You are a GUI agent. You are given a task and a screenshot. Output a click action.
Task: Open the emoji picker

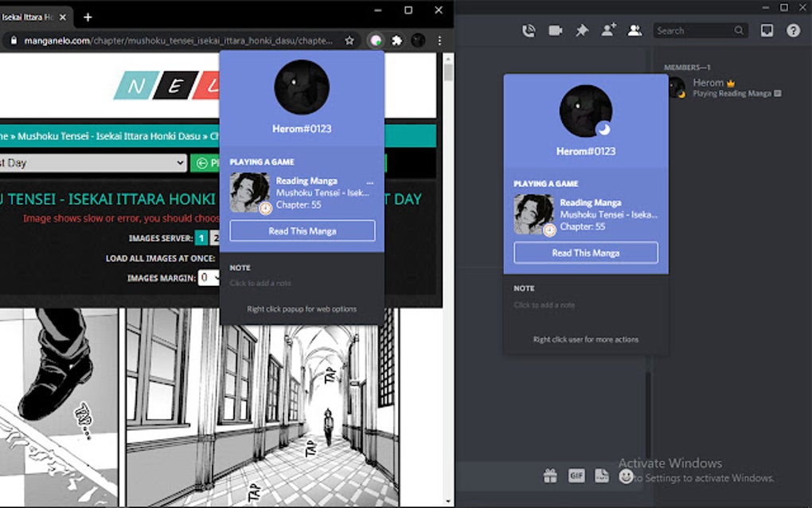tap(627, 475)
